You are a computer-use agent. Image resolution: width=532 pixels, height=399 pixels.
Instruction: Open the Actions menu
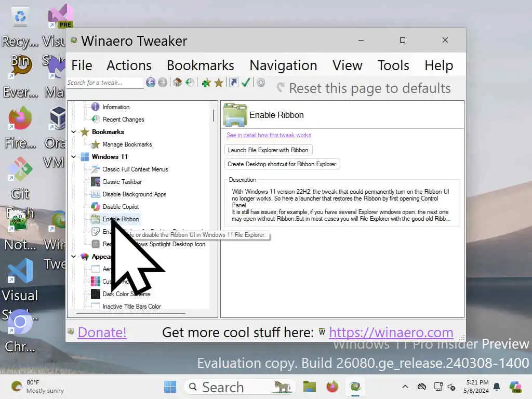click(129, 65)
